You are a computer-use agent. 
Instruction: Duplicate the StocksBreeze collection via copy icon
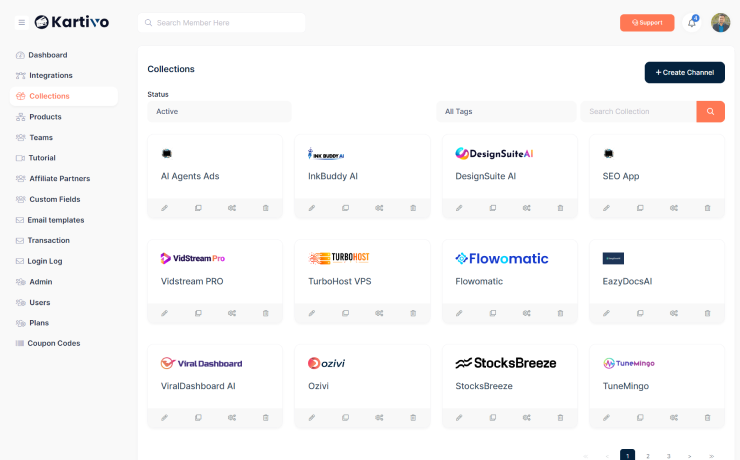point(493,418)
